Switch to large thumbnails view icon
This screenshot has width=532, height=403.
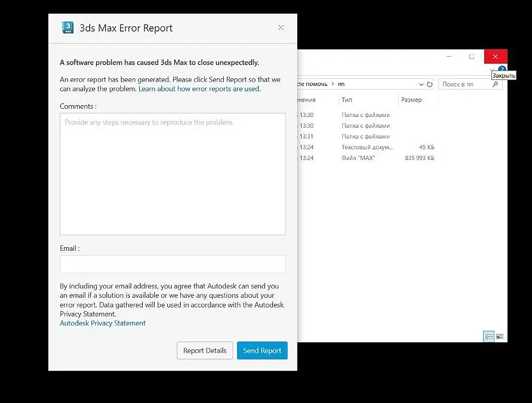pyautogui.click(x=500, y=337)
